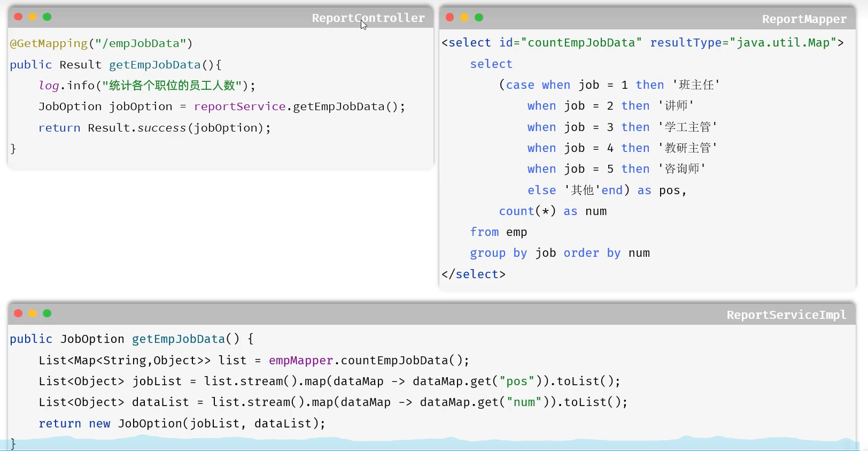Close the ReportServiceImpl code window
The image size is (868, 451).
pyautogui.click(x=18, y=314)
